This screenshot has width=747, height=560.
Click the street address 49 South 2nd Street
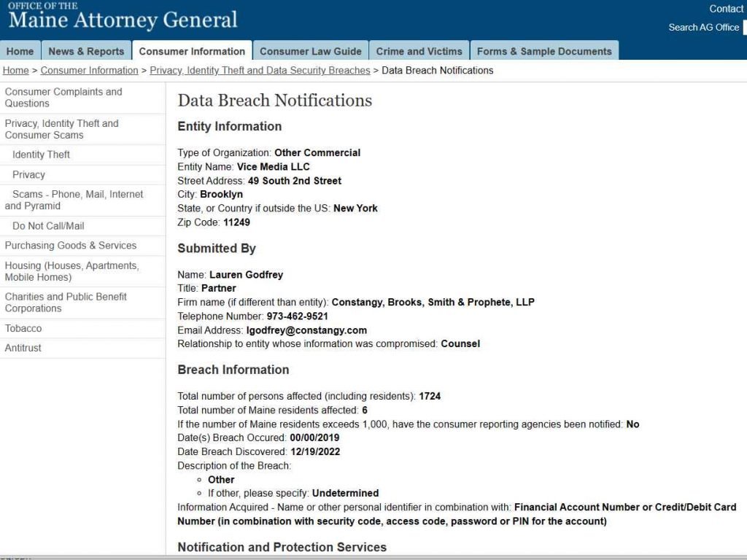(x=295, y=181)
